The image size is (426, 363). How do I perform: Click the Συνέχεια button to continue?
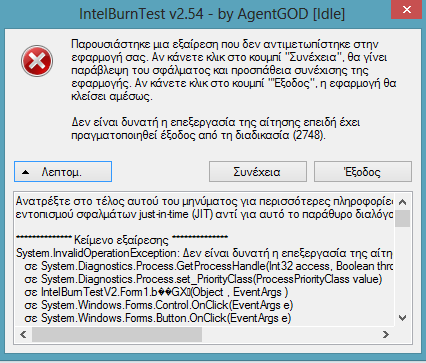pyautogui.click(x=258, y=172)
